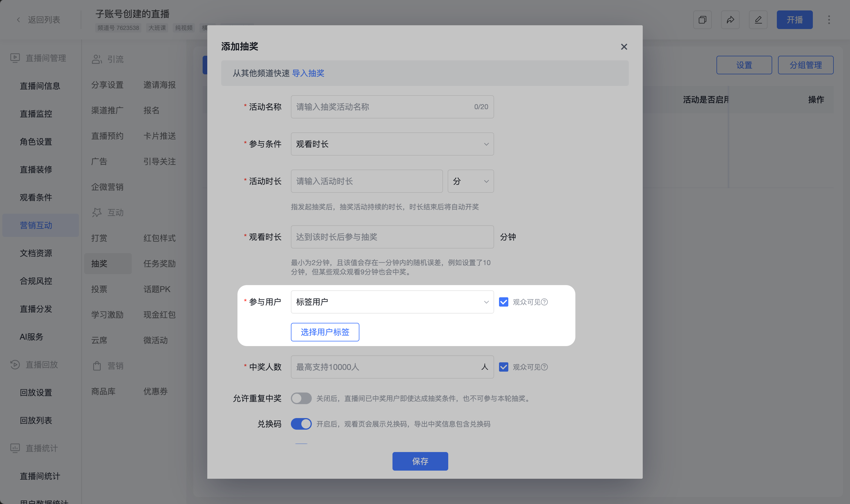Close the 添加抽奖 dialog
850x504 pixels.
pyautogui.click(x=624, y=47)
